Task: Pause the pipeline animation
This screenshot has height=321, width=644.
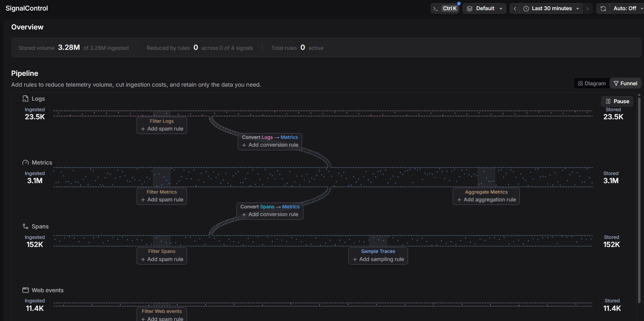Action: (617, 101)
